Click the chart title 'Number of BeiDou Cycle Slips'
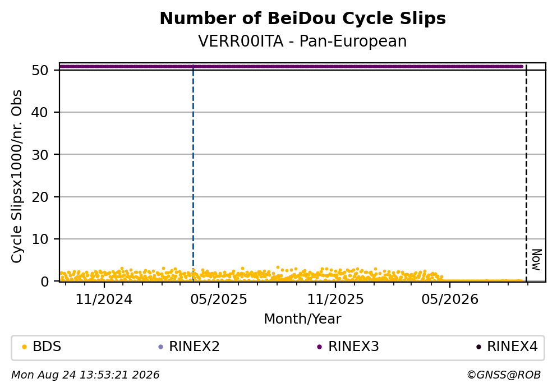This screenshot has height=392, width=557. 303,19
